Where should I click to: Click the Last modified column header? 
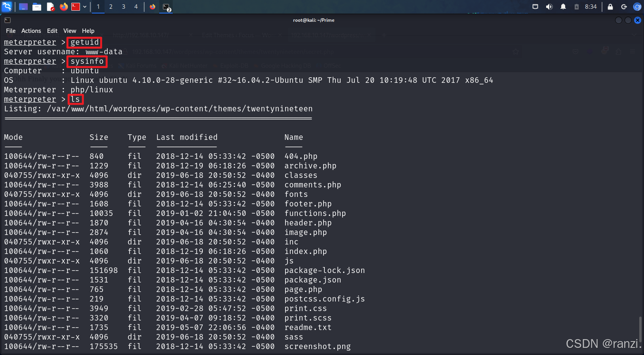187,137
